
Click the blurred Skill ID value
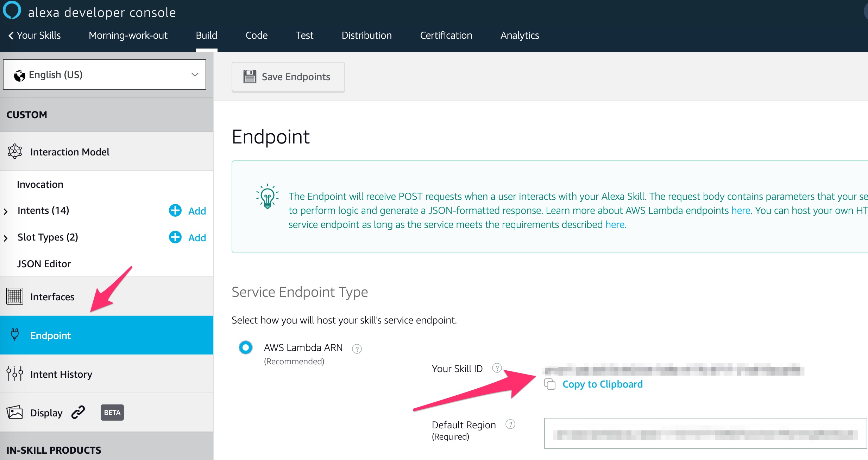pos(674,370)
